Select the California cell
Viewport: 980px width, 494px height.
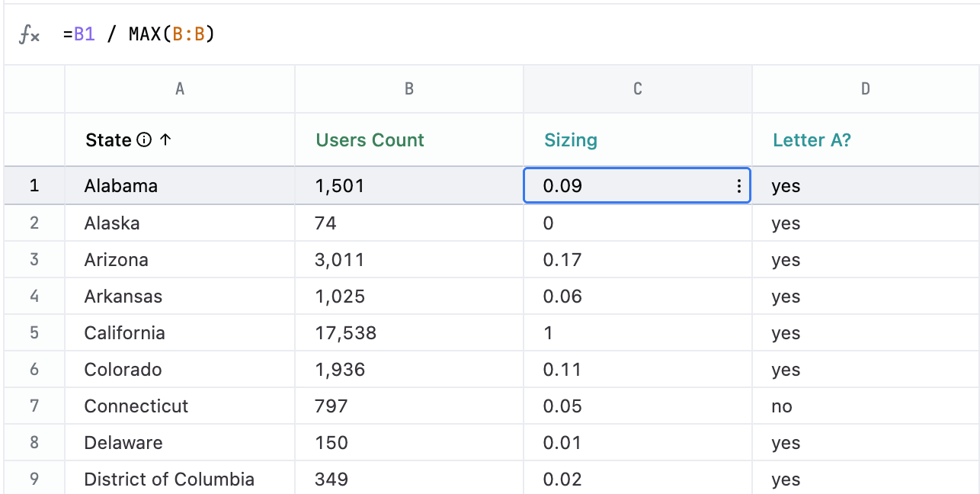coord(125,333)
